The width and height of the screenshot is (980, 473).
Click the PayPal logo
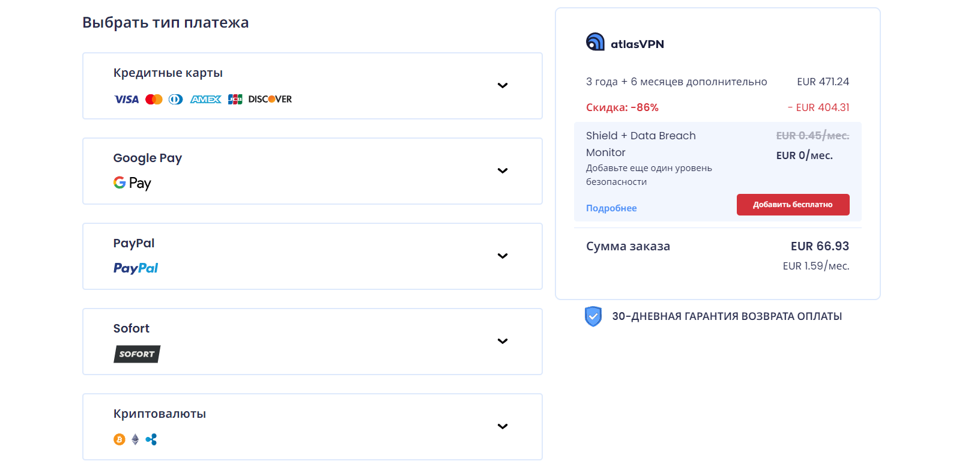coord(136,268)
